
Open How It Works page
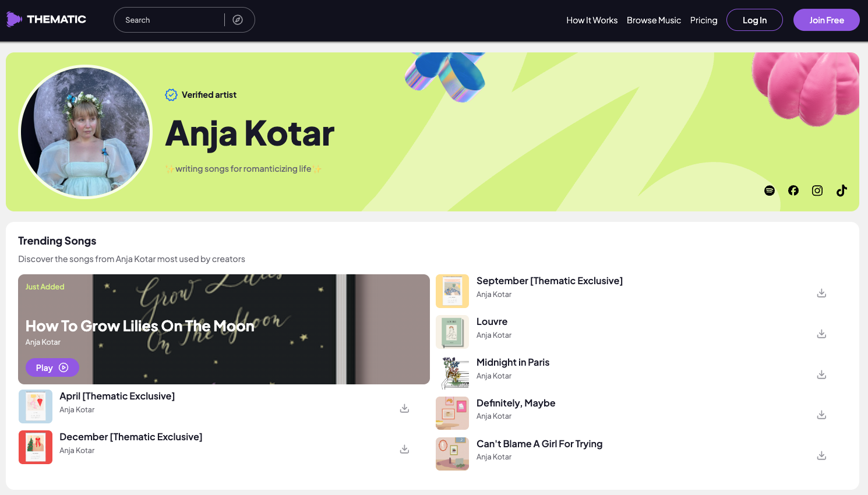click(592, 20)
